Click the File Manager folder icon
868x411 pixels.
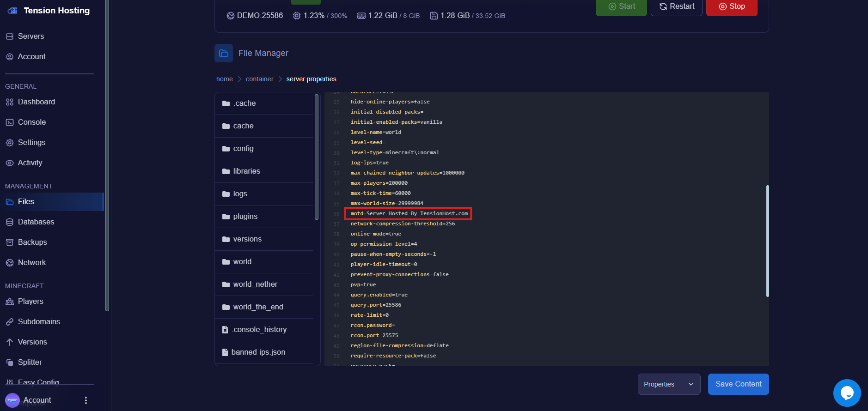click(224, 53)
